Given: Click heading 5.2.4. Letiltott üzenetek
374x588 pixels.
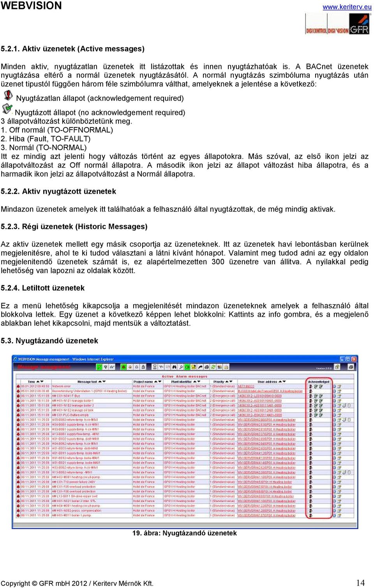Looking at the screenshot, I should click(x=43, y=288).
